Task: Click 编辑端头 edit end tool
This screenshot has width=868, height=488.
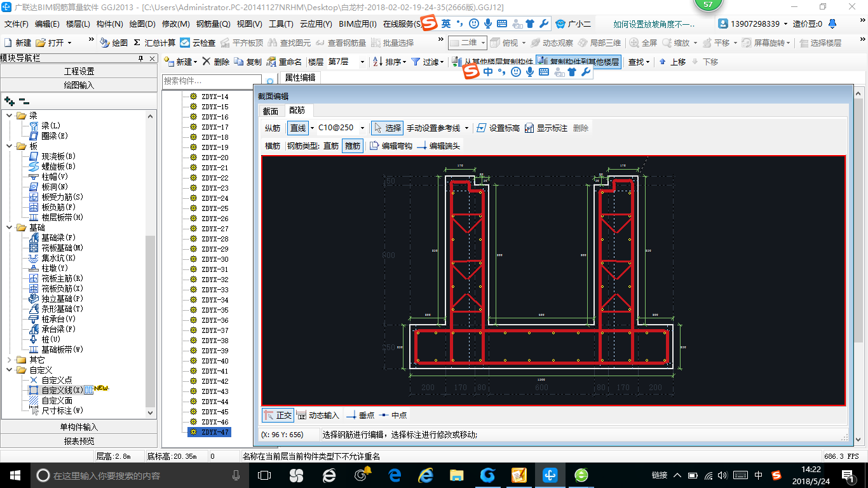Action: point(438,146)
